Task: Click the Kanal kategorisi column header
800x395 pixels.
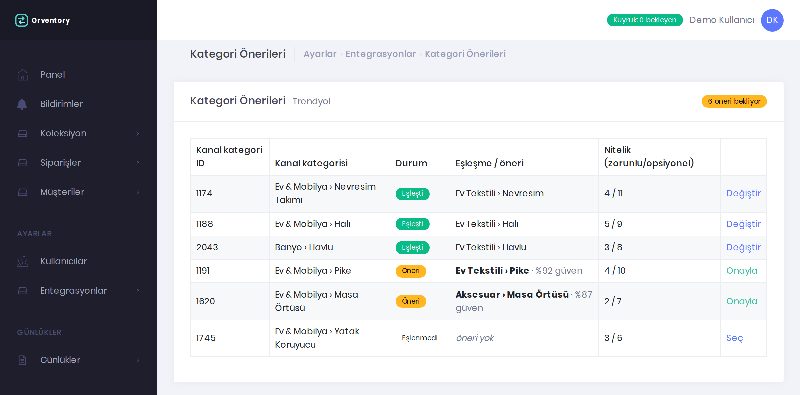Action: coord(311,163)
